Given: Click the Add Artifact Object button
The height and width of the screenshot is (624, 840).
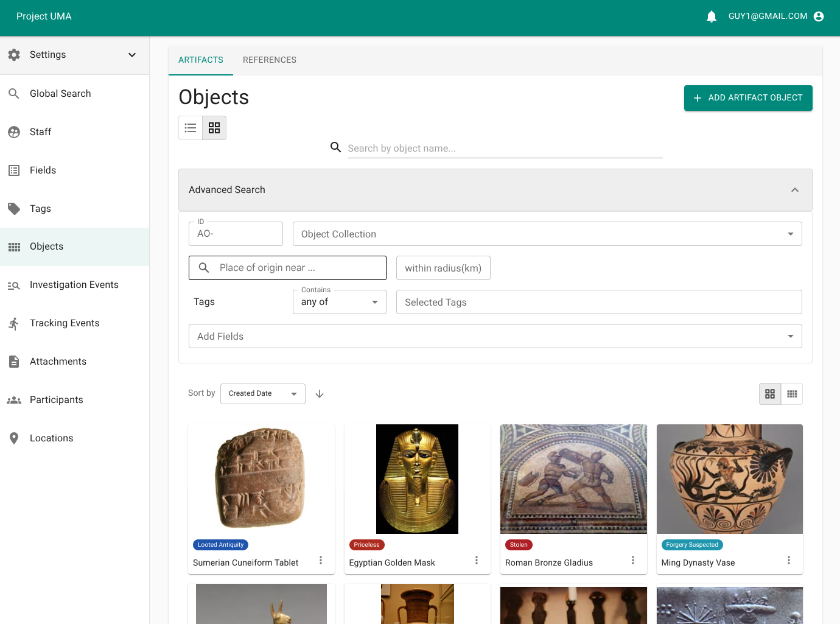Looking at the screenshot, I should pos(748,98).
